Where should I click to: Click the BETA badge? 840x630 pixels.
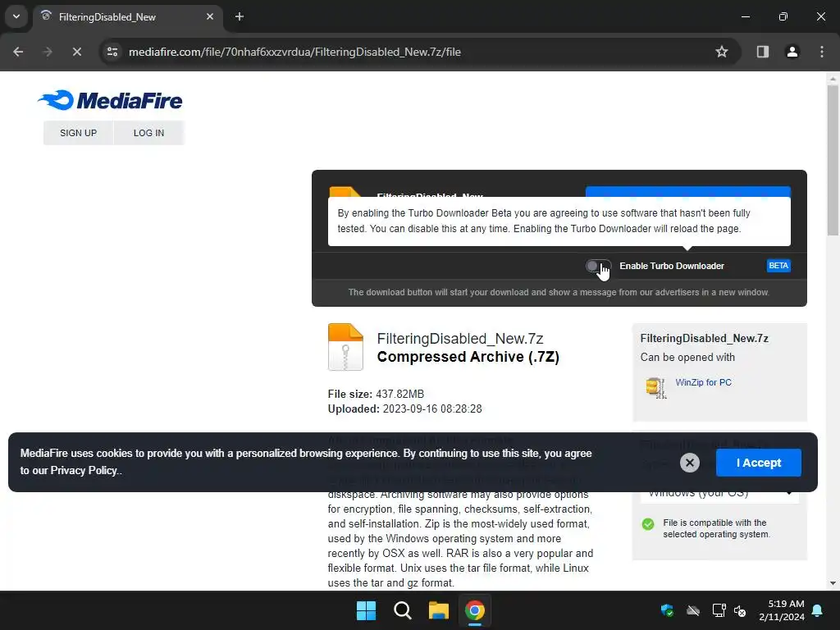coord(778,266)
